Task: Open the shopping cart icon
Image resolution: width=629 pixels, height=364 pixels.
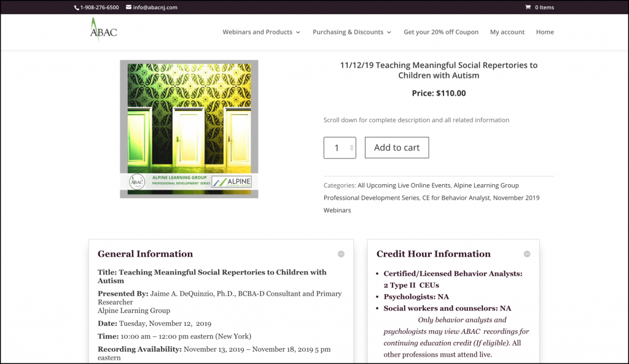Action: (x=528, y=7)
